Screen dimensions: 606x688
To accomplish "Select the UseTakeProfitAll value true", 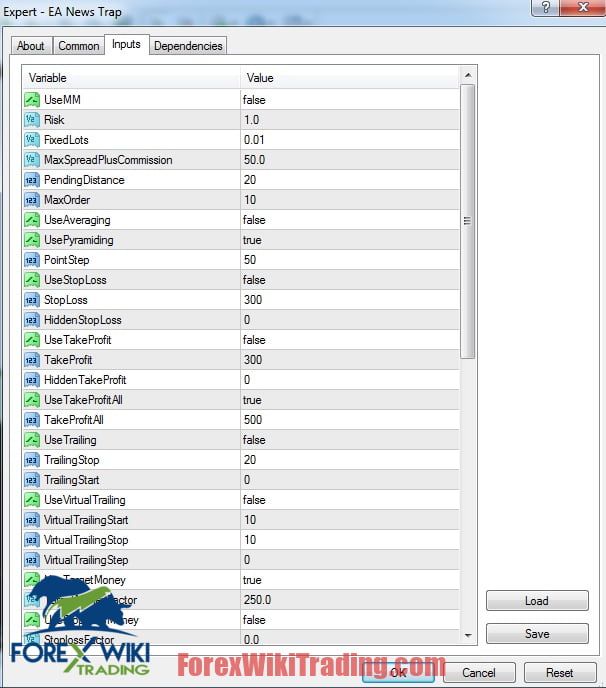I will click(x=252, y=400).
